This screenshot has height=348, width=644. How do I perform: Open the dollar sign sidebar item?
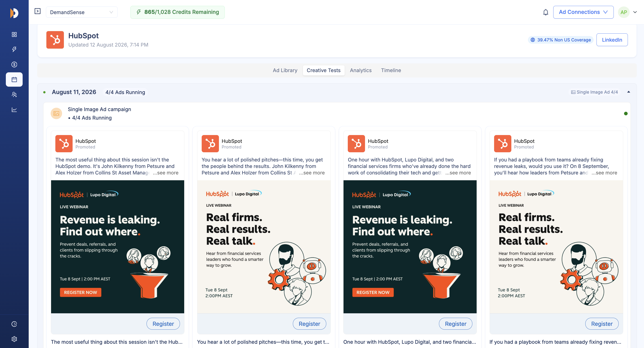(x=14, y=64)
